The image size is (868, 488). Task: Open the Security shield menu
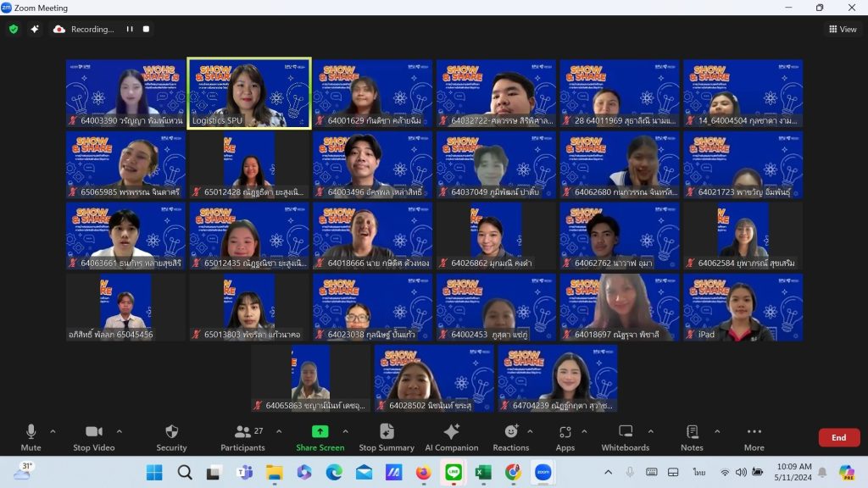coord(171,438)
